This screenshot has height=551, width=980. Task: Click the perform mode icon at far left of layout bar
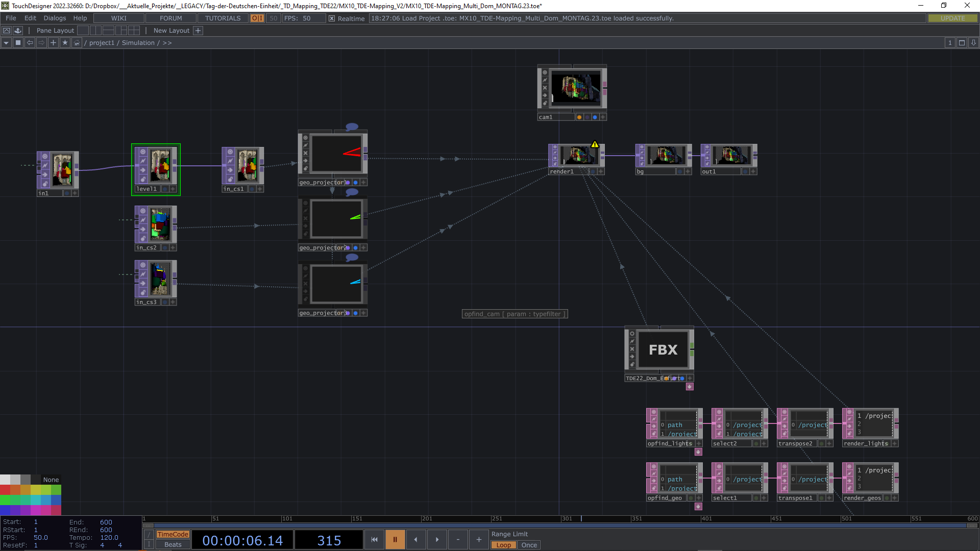point(7,31)
